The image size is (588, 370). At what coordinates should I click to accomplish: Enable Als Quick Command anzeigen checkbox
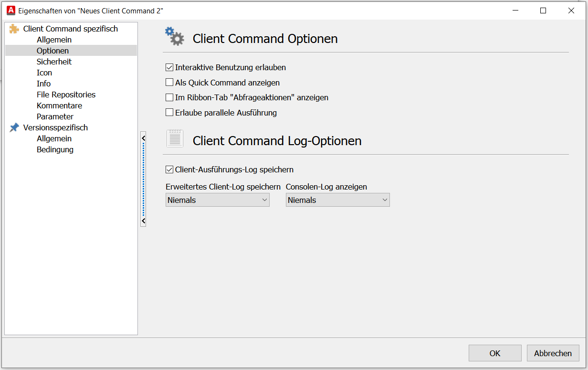click(169, 83)
